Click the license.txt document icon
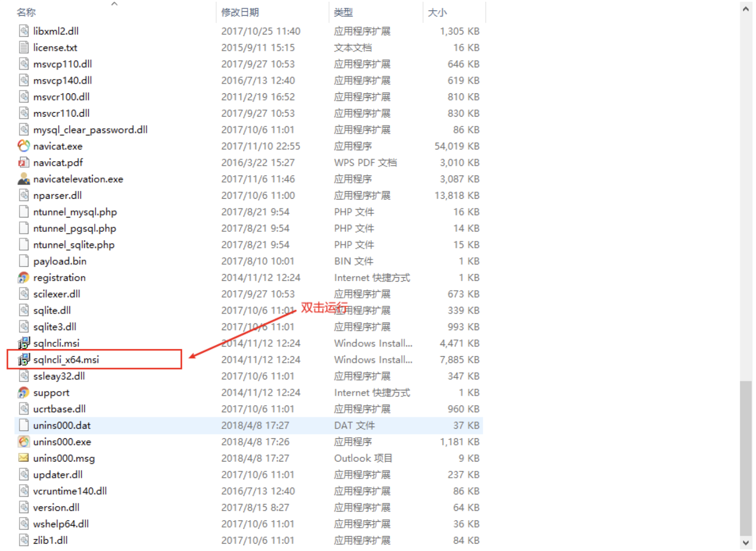The image size is (756, 551). point(24,47)
